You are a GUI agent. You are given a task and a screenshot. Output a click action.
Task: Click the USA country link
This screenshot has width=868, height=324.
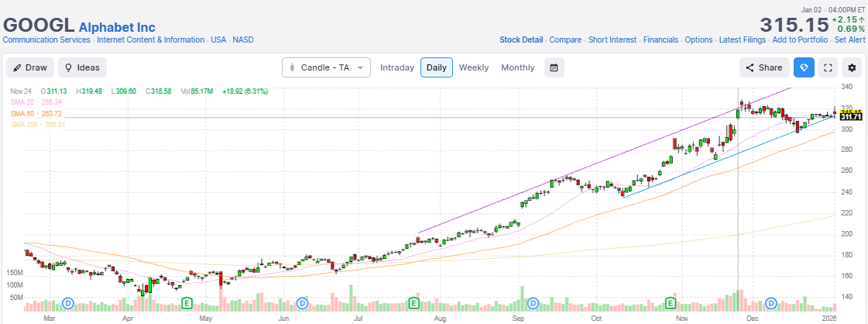click(218, 40)
